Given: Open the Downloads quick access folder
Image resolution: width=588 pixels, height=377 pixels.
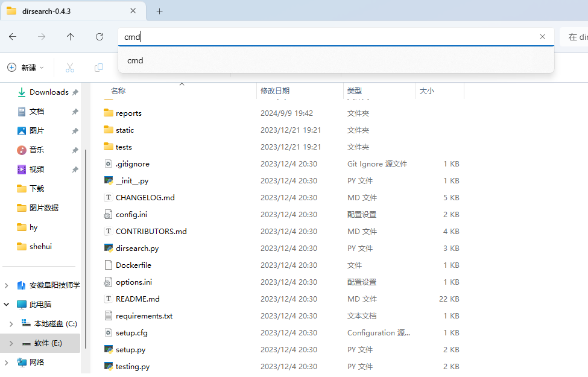Looking at the screenshot, I should coord(48,92).
